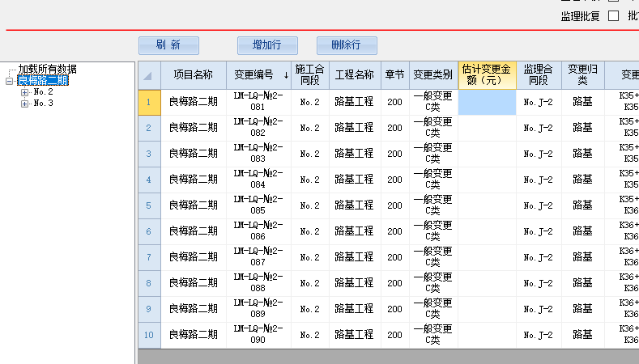Click the 章节 column header
The height and width of the screenshot is (364, 639).
pyautogui.click(x=395, y=75)
